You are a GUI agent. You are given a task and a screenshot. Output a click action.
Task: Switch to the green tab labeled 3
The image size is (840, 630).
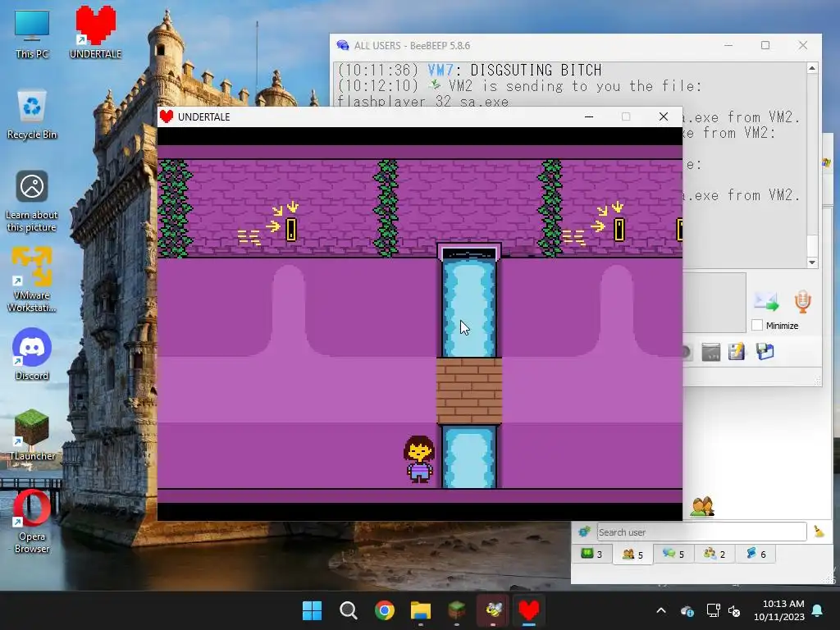(x=592, y=554)
